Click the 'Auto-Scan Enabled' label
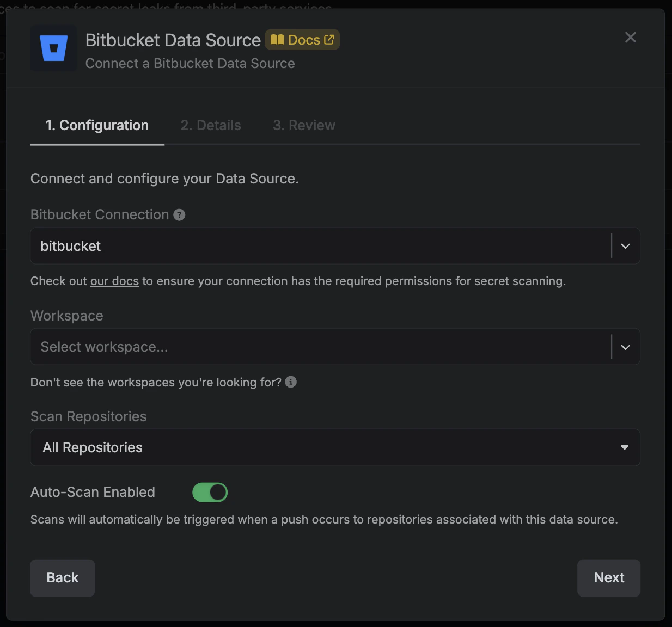Image resolution: width=672 pixels, height=627 pixels. pos(93,492)
